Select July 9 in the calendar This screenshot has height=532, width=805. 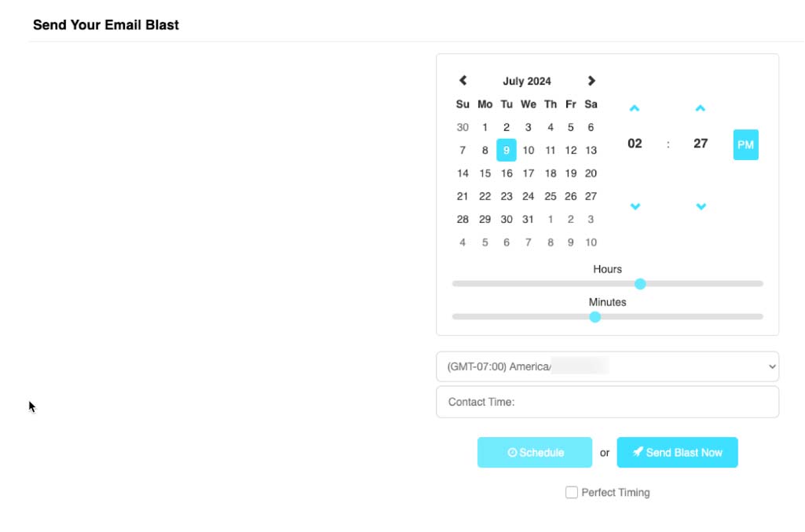coord(507,150)
